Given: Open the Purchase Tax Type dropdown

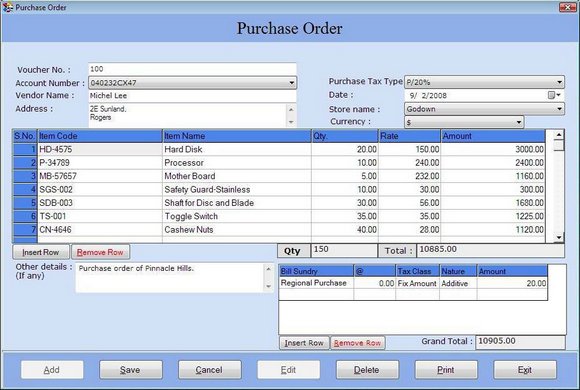Looking at the screenshot, I should [x=559, y=82].
